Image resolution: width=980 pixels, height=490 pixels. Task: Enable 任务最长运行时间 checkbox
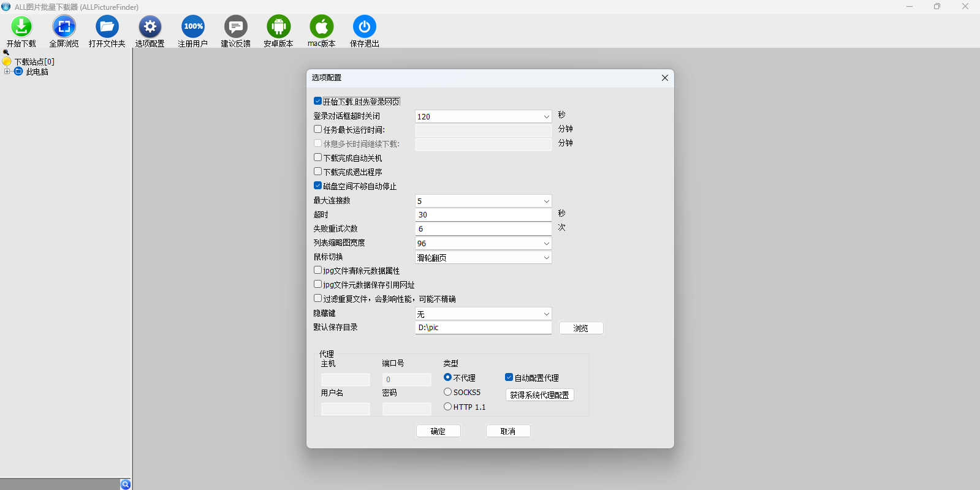[317, 129]
